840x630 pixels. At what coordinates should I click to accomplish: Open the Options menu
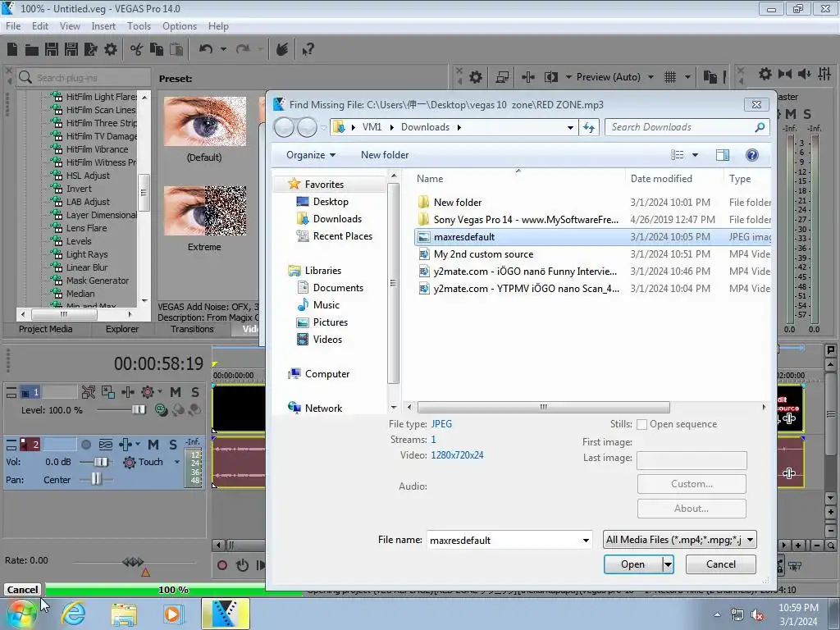tap(180, 26)
